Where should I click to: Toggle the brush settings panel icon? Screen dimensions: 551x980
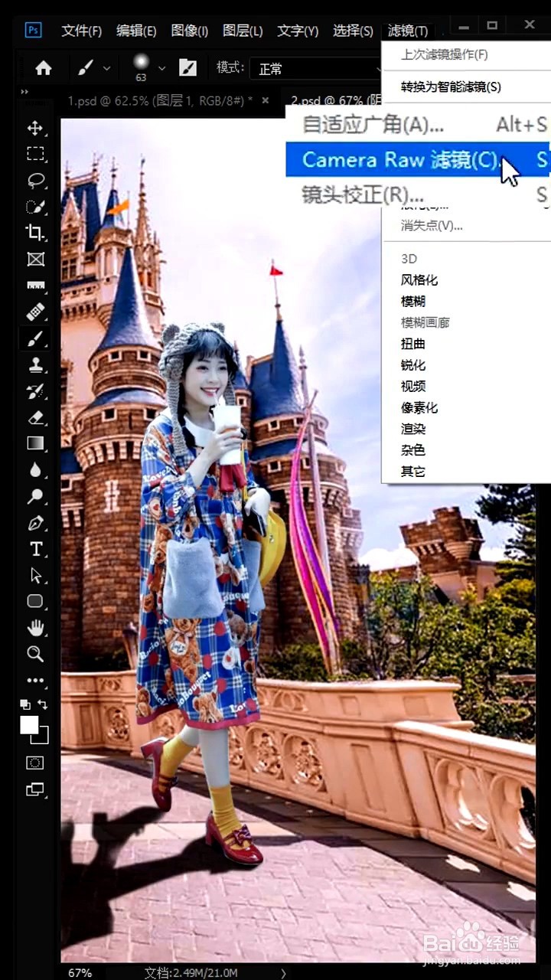[187, 68]
